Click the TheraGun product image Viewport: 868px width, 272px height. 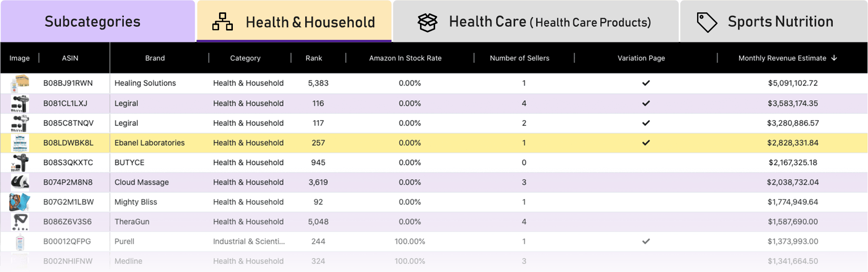[x=20, y=222]
